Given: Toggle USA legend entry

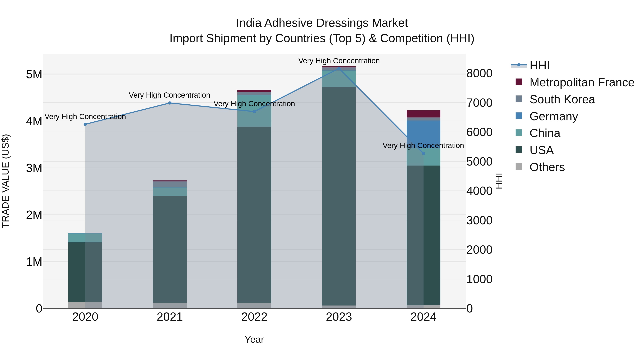Looking at the screenshot, I should (x=535, y=150).
